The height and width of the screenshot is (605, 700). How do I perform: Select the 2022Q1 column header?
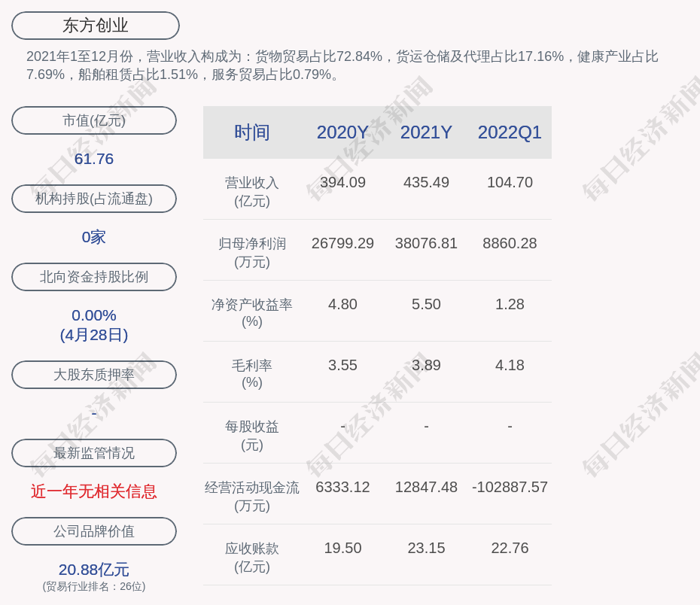510,132
